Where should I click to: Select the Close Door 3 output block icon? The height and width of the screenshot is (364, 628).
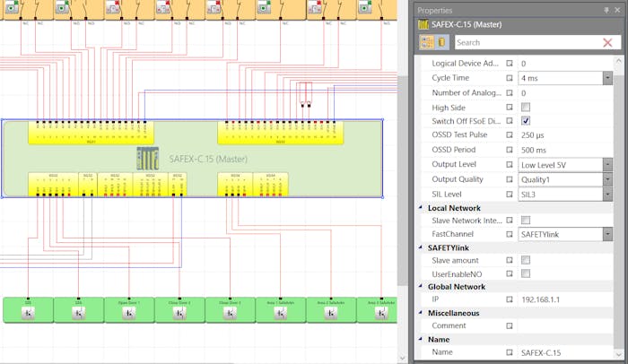click(x=230, y=313)
